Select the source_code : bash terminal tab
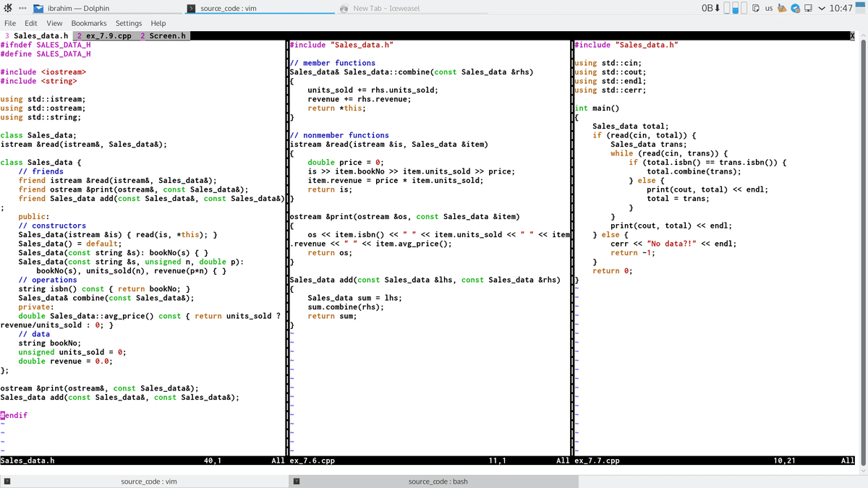The image size is (868, 488). click(x=438, y=481)
